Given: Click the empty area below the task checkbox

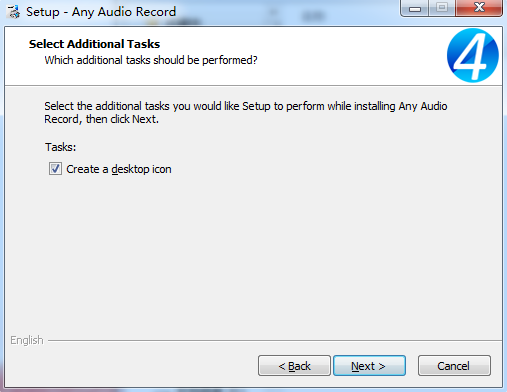Looking at the screenshot, I should [x=253, y=253].
